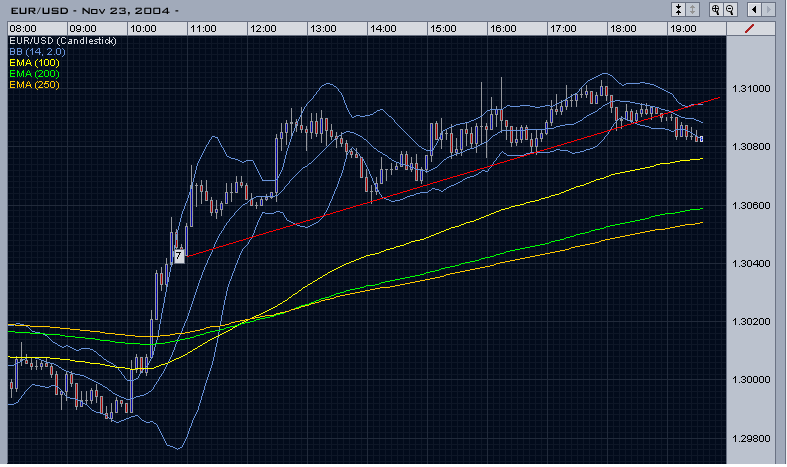This screenshot has width=787, height=467.
Task: Click the 1.30400 price label
Action: [751, 264]
